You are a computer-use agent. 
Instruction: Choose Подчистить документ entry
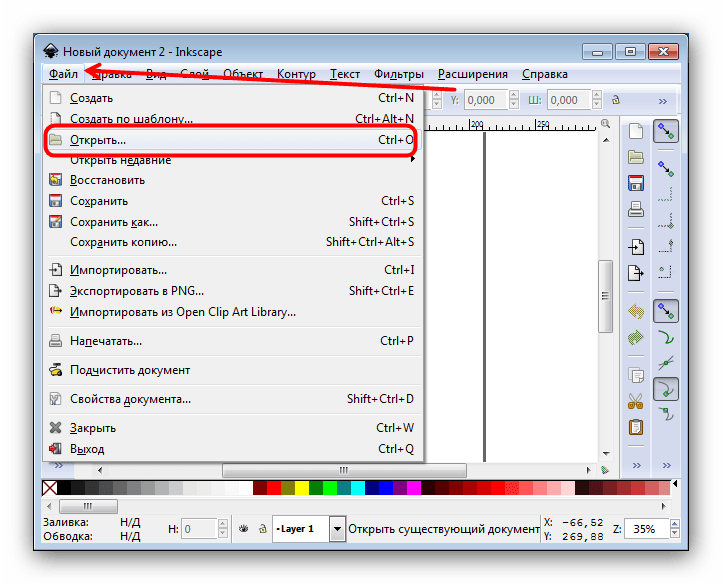tap(232, 370)
